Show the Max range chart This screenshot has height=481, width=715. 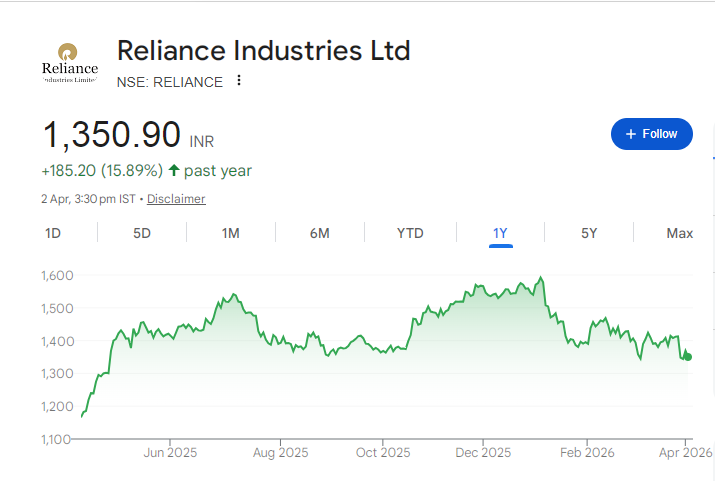[x=679, y=233]
